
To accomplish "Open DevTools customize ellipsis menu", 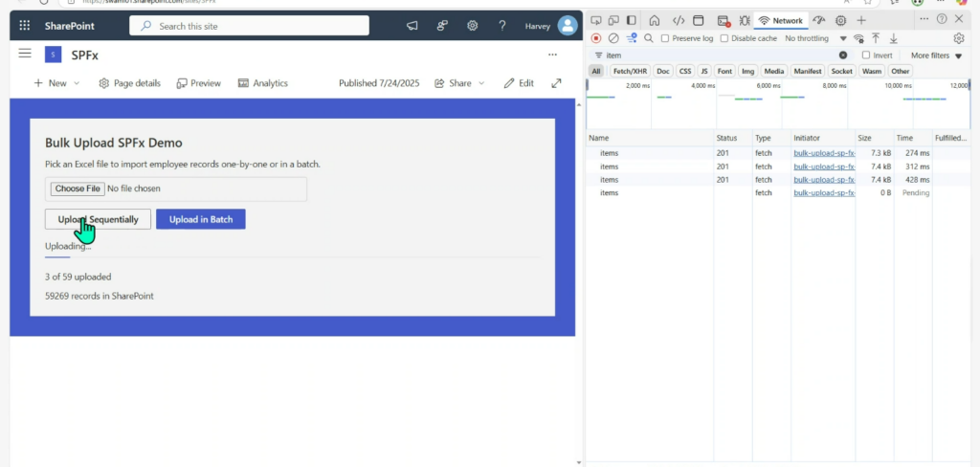I will coord(924,19).
